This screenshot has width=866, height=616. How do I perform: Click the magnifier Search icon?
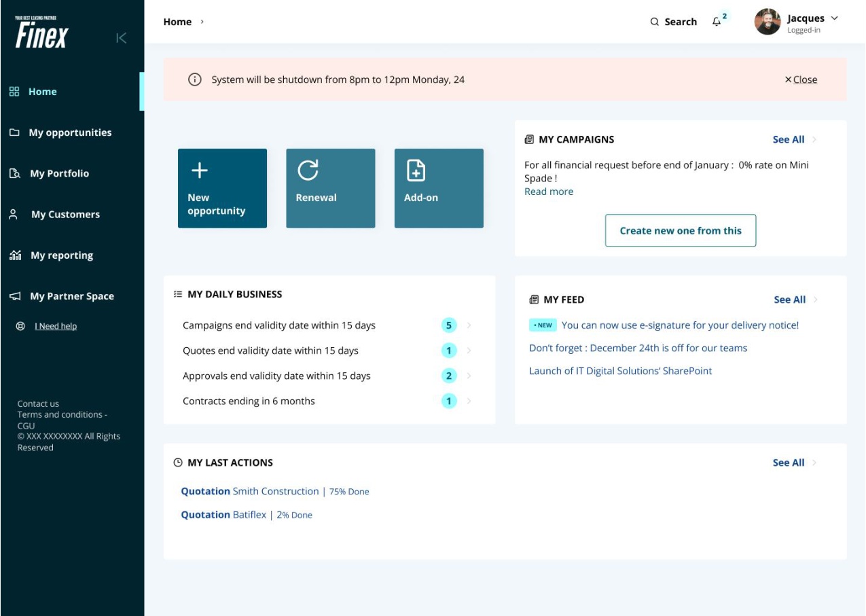655,22
